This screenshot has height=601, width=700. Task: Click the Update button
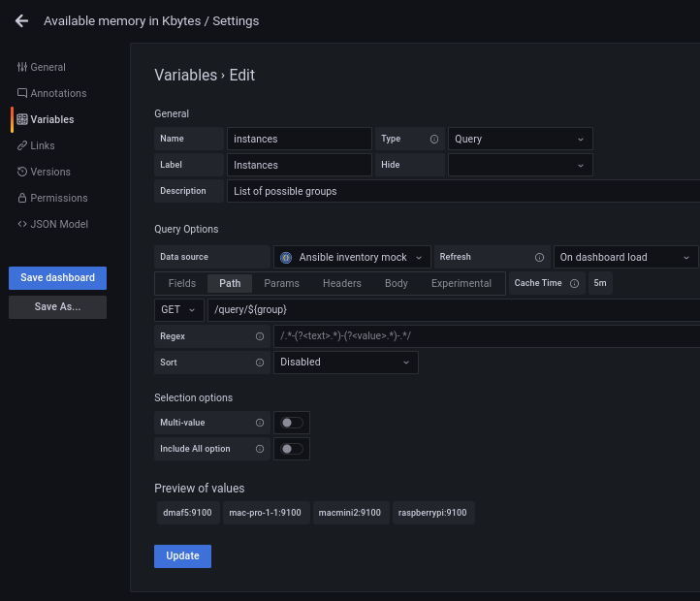coord(182,555)
